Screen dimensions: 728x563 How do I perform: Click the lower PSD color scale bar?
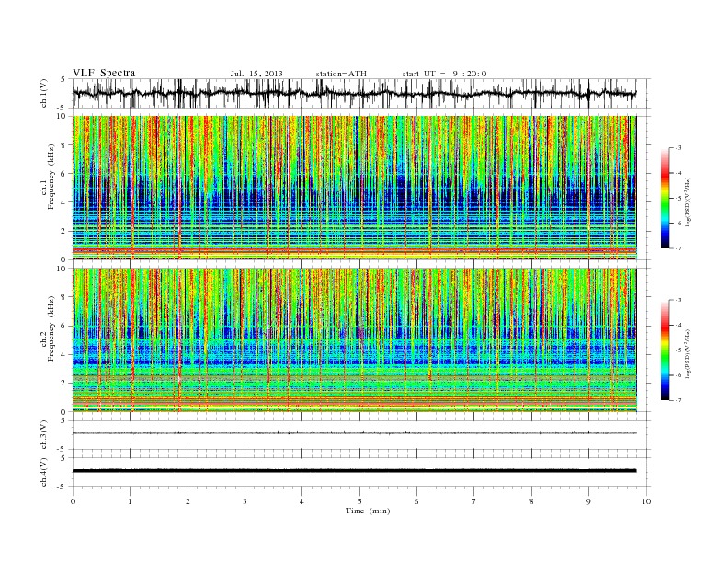click(x=665, y=350)
